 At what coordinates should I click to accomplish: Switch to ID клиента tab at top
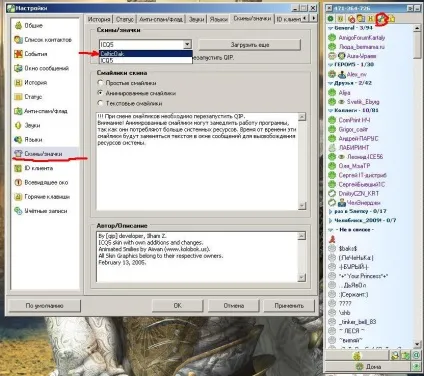288,19
